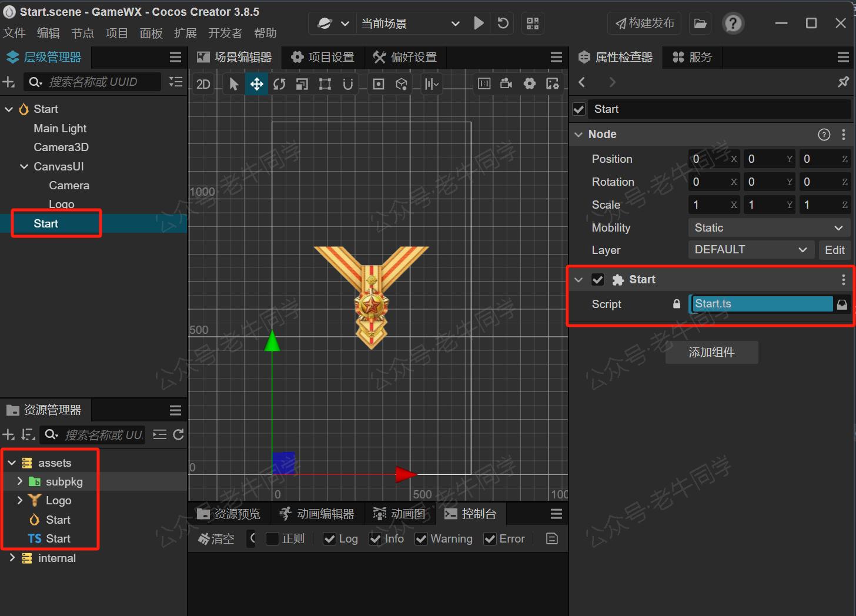
Task: Collapse the CanvasUI node
Action: (x=24, y=166)
